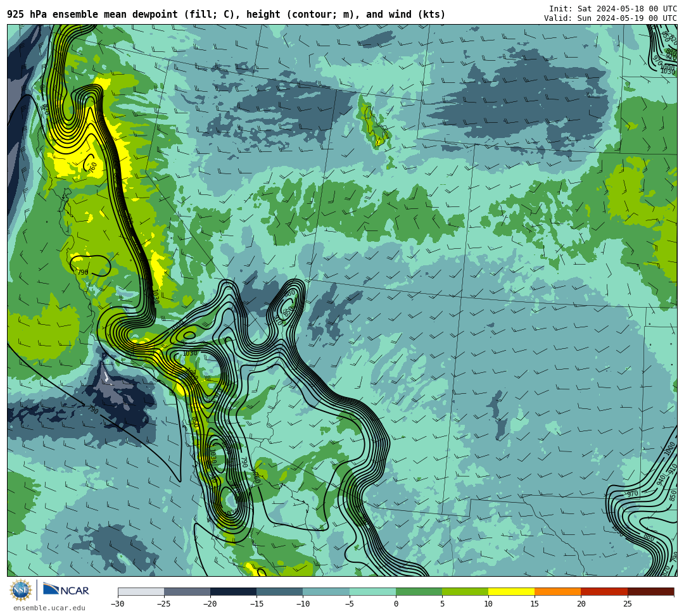Click the colorbar label '-15'
This screenshot has height=616, width=684.
256,604
